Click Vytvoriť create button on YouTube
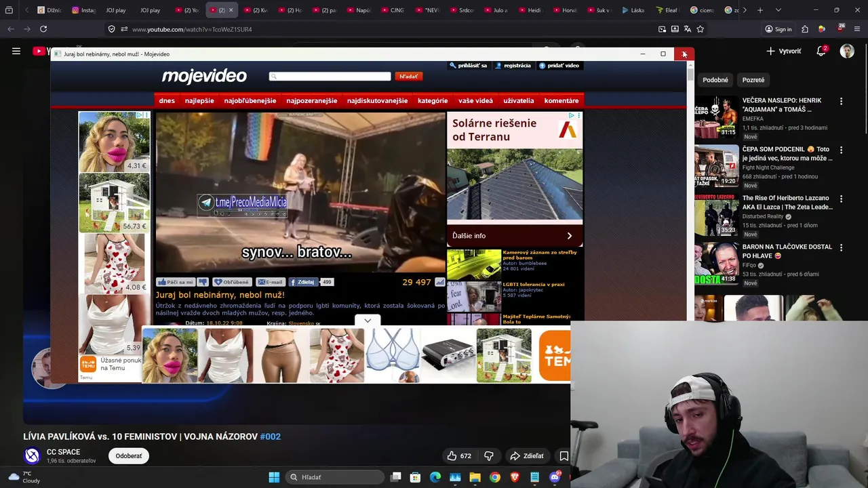The width and height of the screenshot is (868, 488). tap(783, 51)
